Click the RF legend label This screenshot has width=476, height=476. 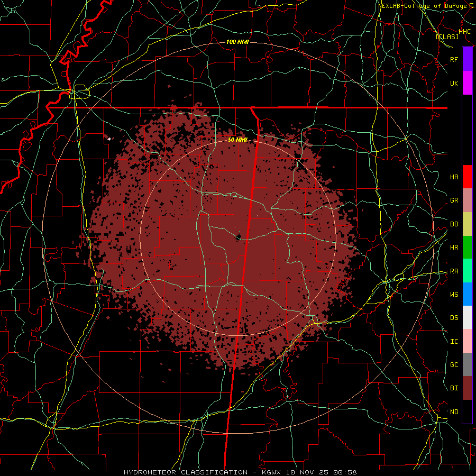point(454,59)
